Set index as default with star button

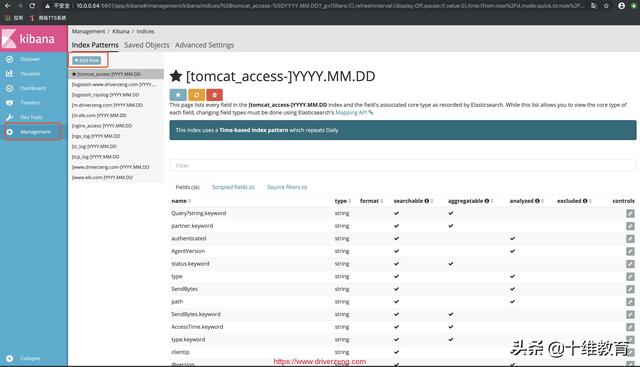(178, 95)
